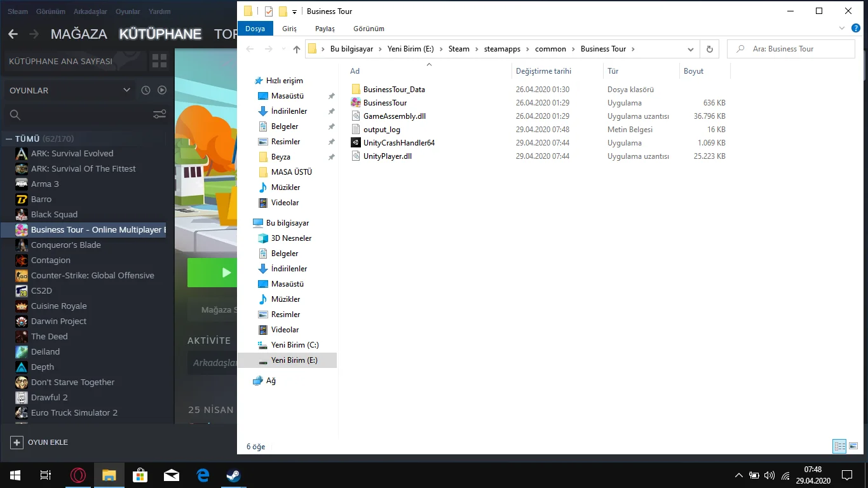Switch to large icons view layout

[x=853, y=447]
